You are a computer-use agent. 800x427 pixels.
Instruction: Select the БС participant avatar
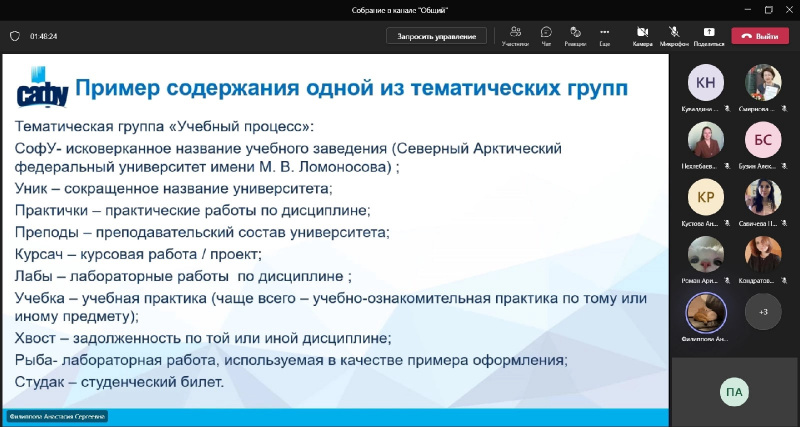(763, 140)
